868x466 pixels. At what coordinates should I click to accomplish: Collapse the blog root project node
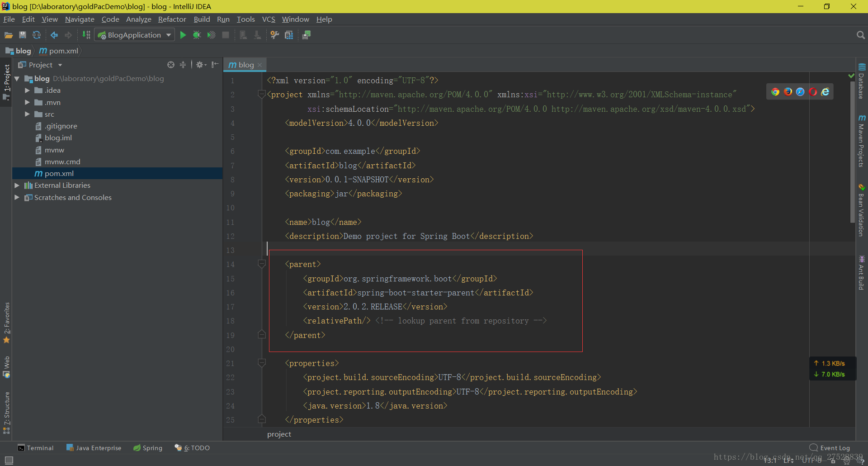[x=17, y=79]
